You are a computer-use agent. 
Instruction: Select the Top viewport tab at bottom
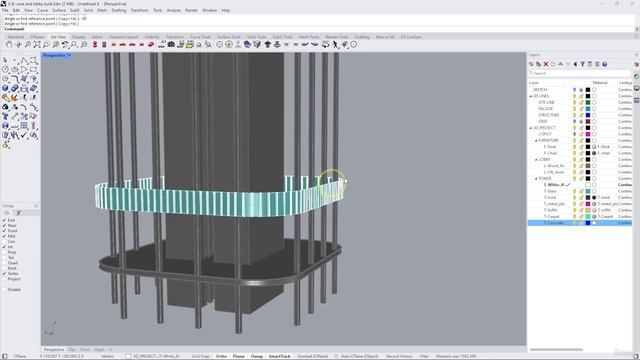[72, 350]
